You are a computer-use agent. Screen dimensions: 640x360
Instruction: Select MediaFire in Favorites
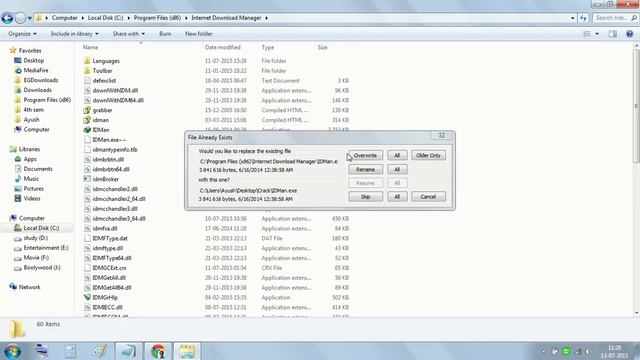pyautogui.click(x=36, y=70)
